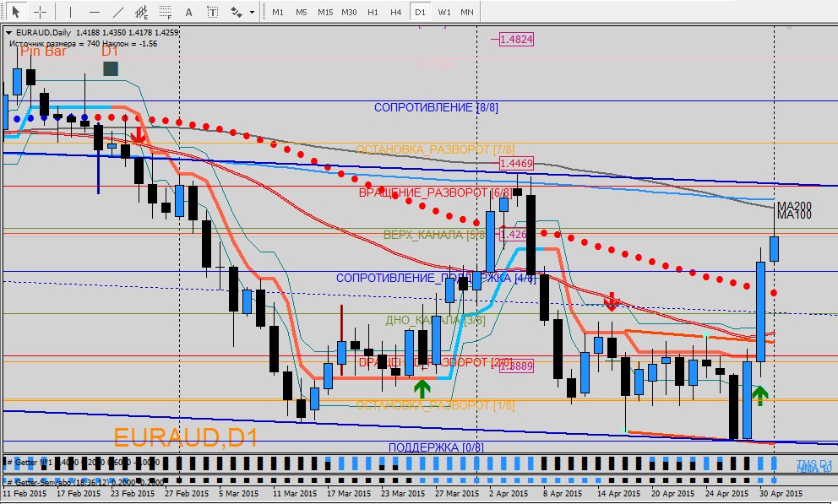Click the green up arrow near 30 Apr
The height and width of the screenshot is (504, 838).
click(x=760, y=396)
